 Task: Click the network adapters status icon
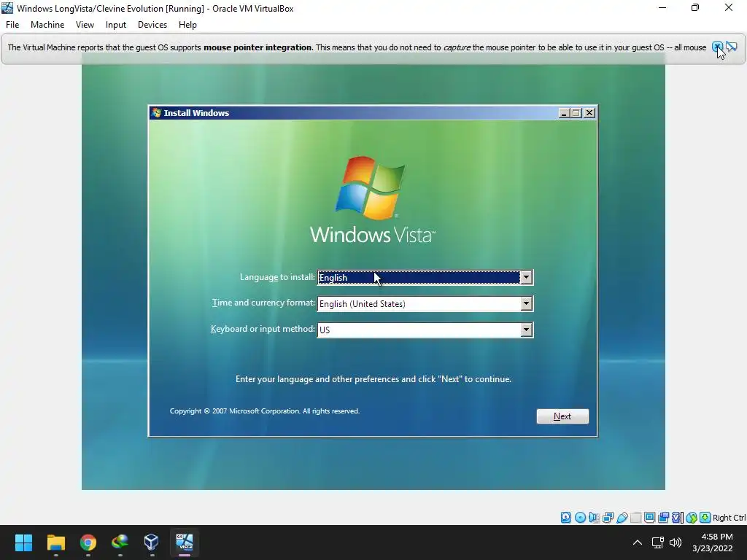click(608, 518)
